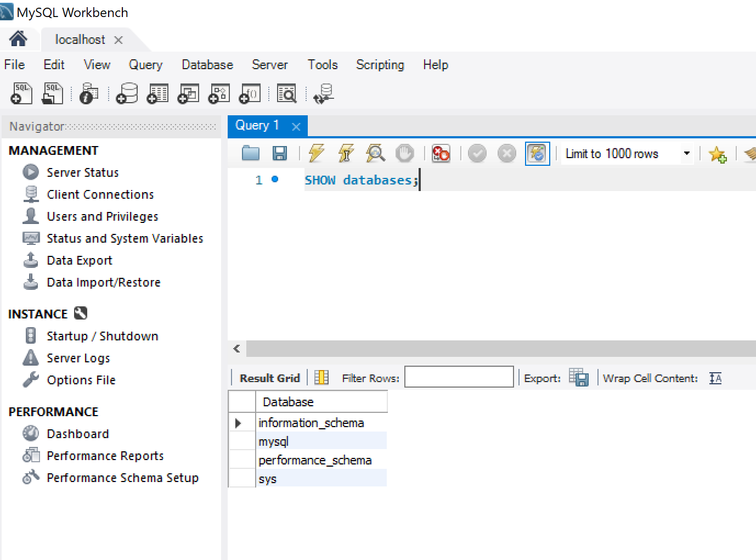Open the Query menu
Viewport: 756px width, 560px height.
pos(145,65)
